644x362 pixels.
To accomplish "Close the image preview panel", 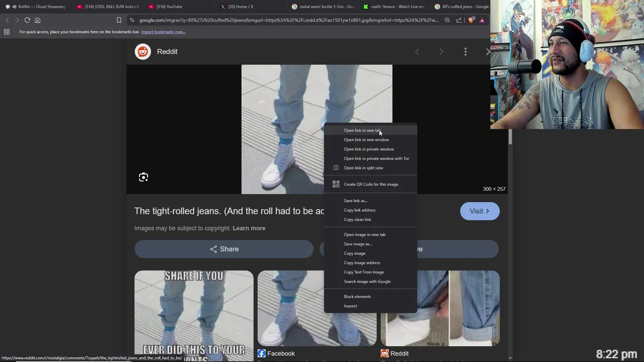I will tap(488, 51).
